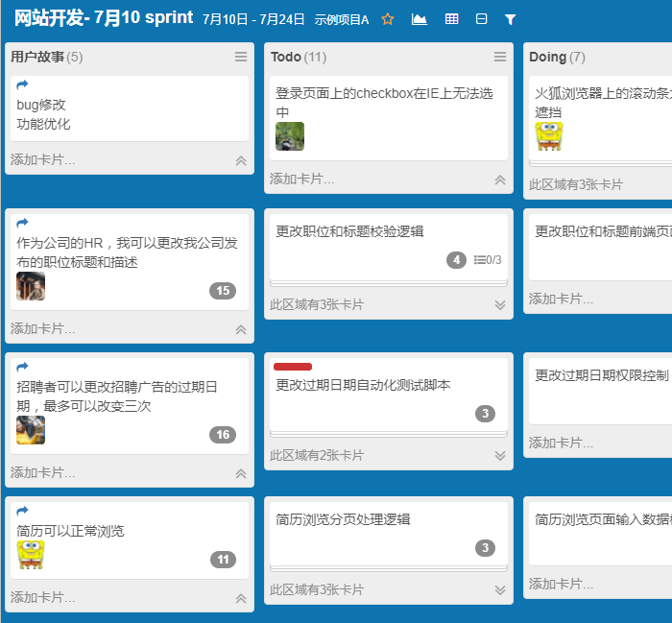This screenshot has height=623, width=672.
Task: Open card 登录页面上的checkbox在IE上无法选中
Action: coord(384,103)
